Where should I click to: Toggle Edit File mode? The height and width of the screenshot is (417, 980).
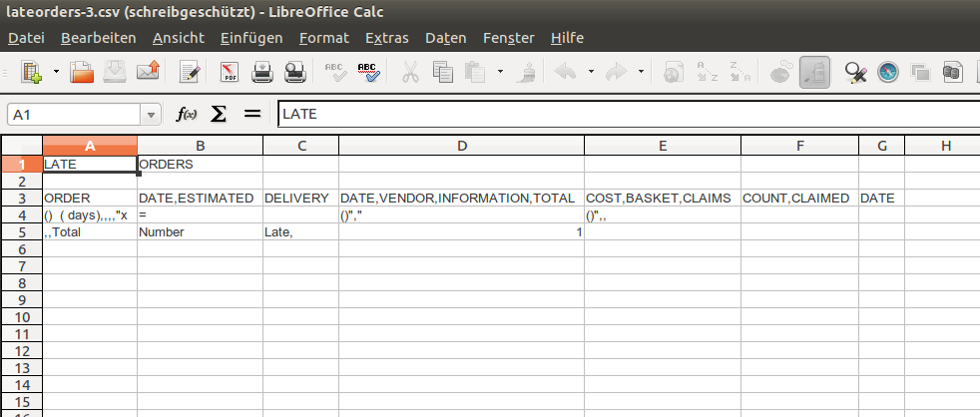[x=190, y=72]
